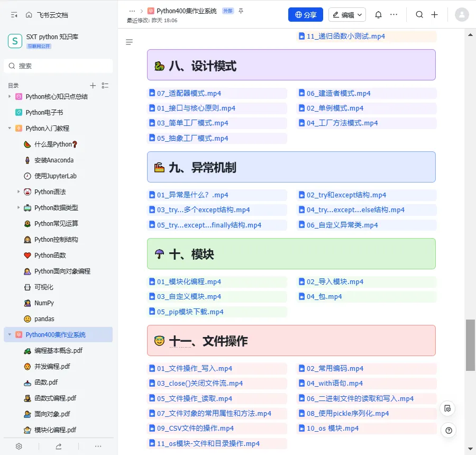Open the 编辑 mode dropdown

(347, 15)
